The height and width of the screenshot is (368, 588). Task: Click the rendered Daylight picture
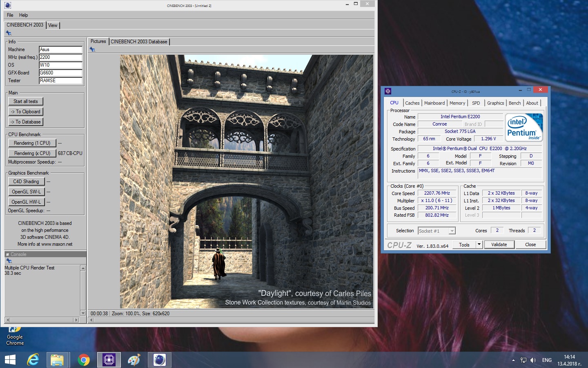(x=247, y=182)
